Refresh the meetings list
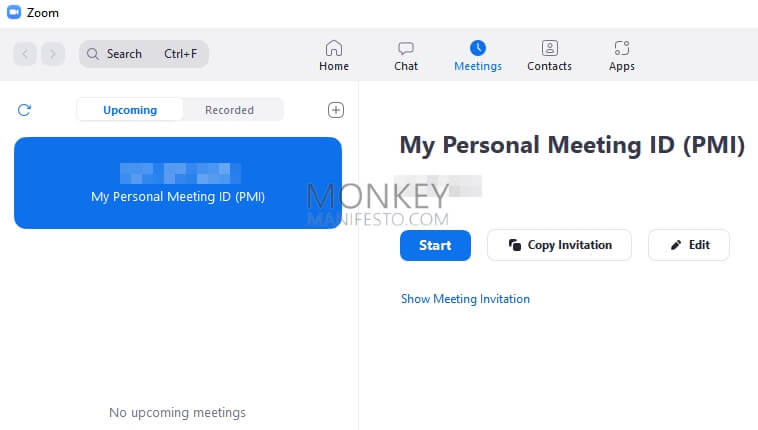The width and height of the screenshot is (758, 430). tap(24, 110)
